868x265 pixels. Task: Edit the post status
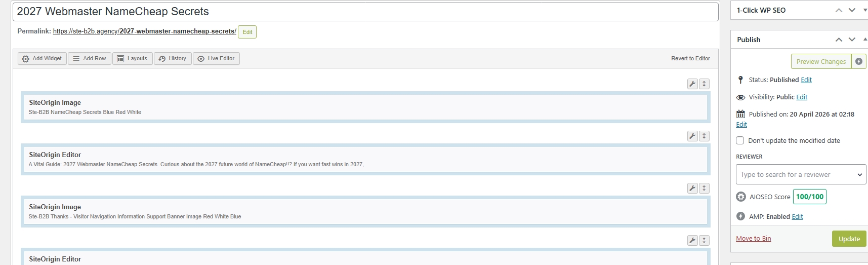coord(806,80)
